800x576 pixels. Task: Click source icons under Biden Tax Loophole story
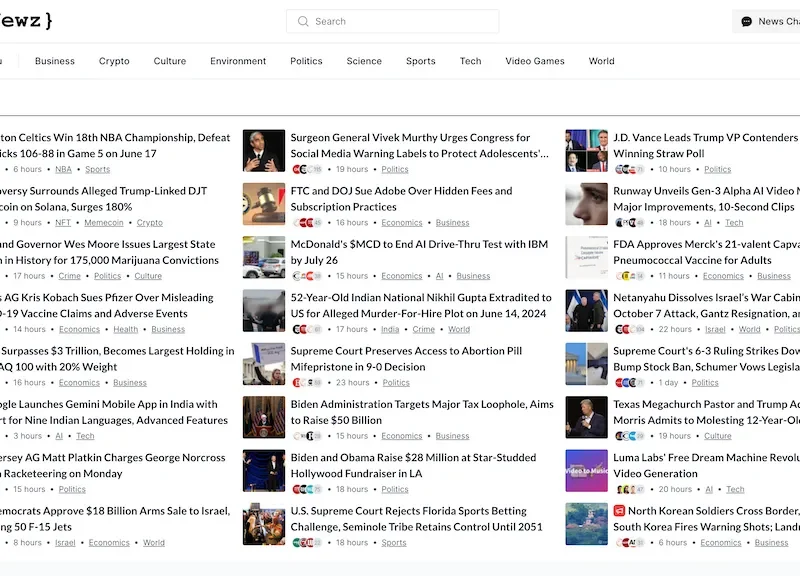tap(307, 436)
